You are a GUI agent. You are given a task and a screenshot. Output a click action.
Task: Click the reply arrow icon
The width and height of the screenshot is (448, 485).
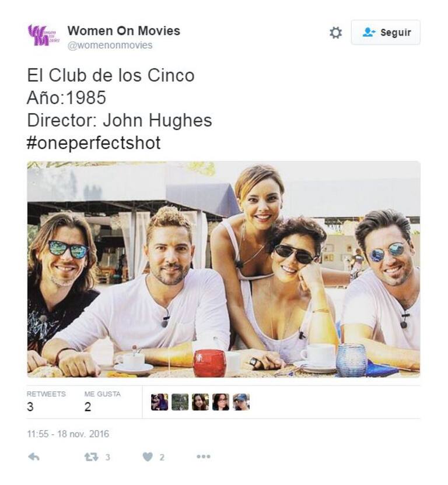(x=34, y=456)
